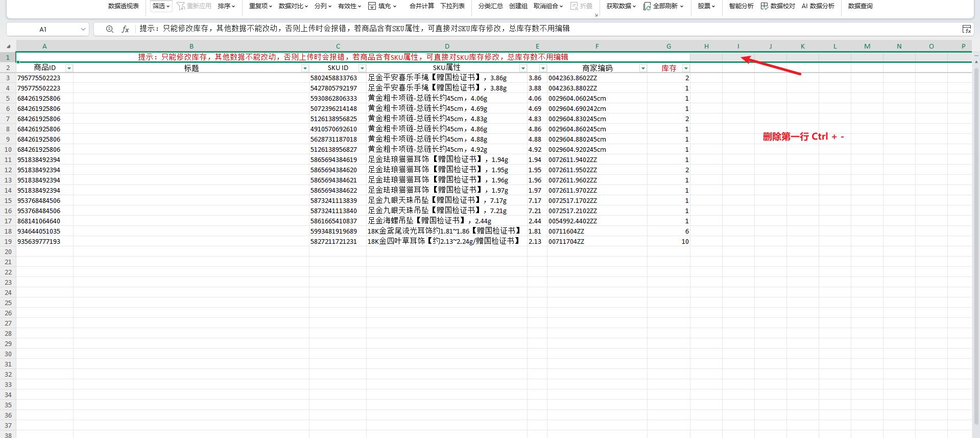Open the 排序 sort menu
Image resolution: width=980 pixels, height=438 pixels.
[226, 6]
